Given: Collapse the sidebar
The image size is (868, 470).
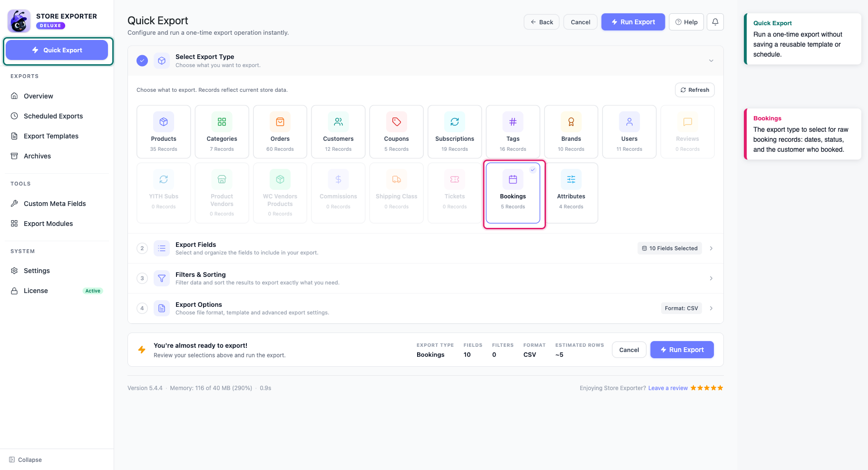Looking at the screenshot, I should pos(26,460).
